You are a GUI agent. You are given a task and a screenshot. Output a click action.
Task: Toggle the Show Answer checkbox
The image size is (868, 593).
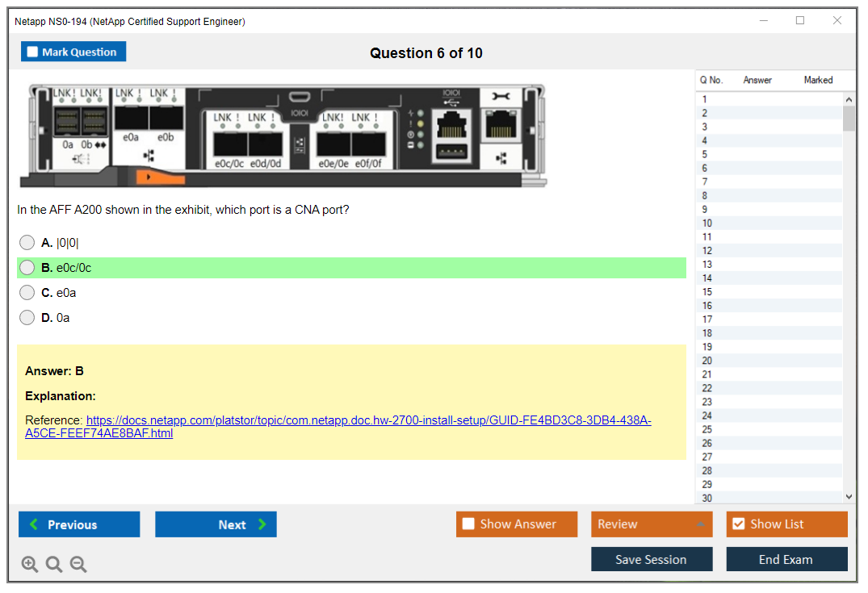468,524
